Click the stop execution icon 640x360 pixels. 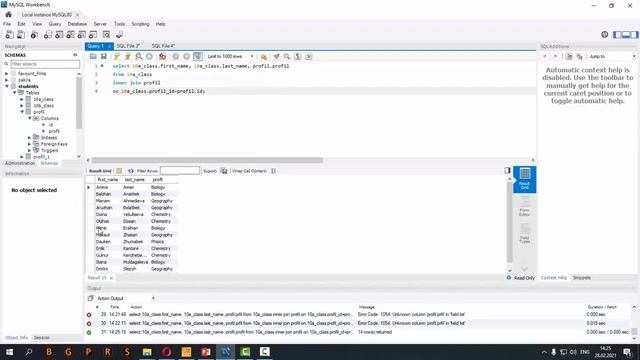pyautogui.click(x=149, y=56)
